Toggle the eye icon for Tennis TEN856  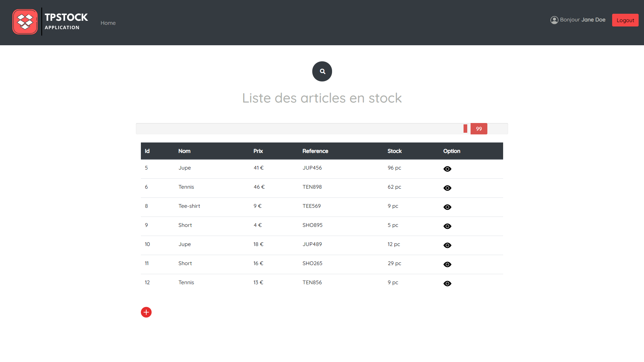447,284
